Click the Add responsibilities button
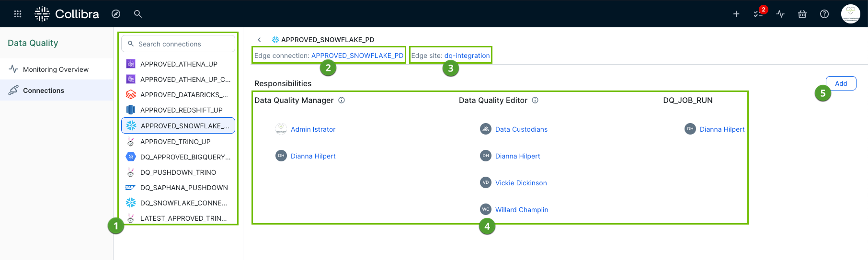Viewport: 868px width, 260px height. point(841,83)
